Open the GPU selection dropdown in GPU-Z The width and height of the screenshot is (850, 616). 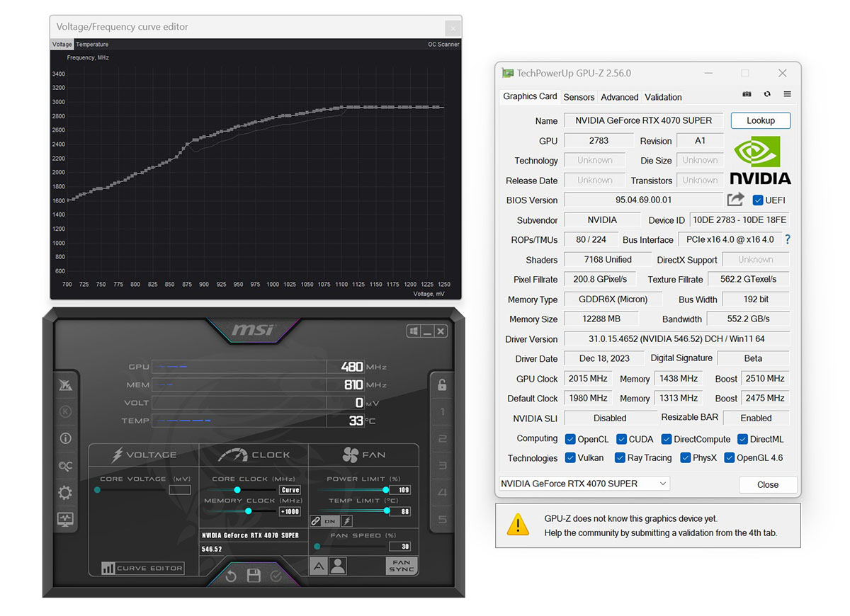point(584,484)
